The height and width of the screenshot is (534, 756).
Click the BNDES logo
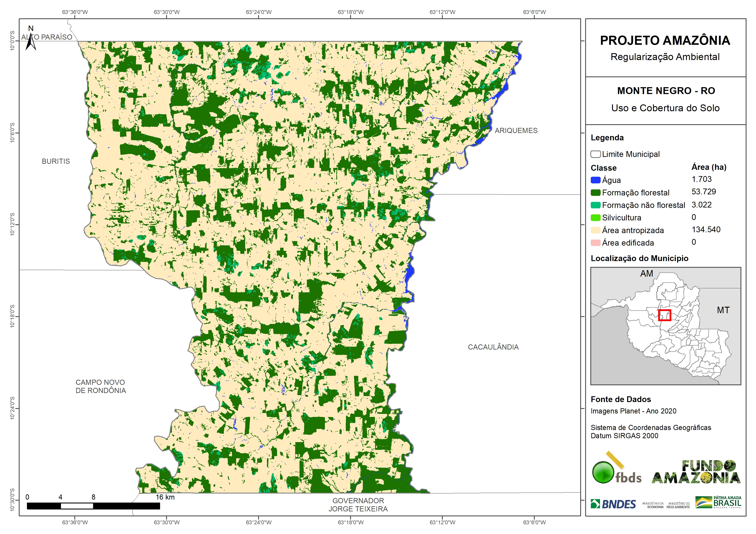coord(613,504)
